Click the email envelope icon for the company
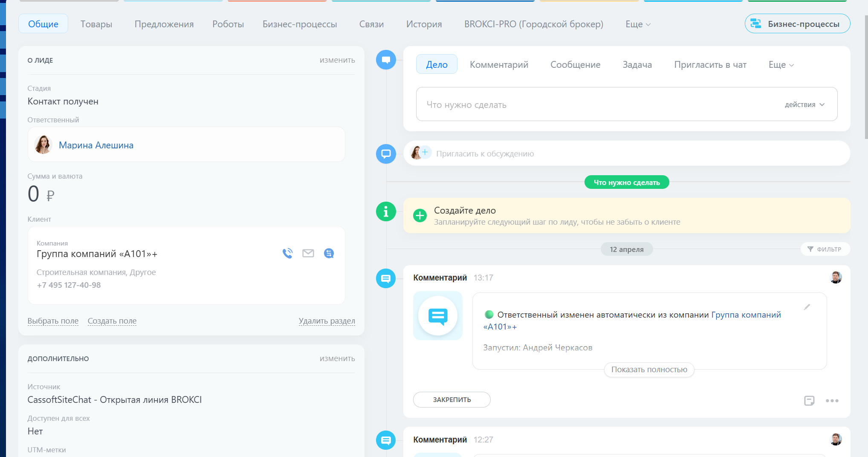The height and width of the screenshot is (457, 868). coord(308,253)
